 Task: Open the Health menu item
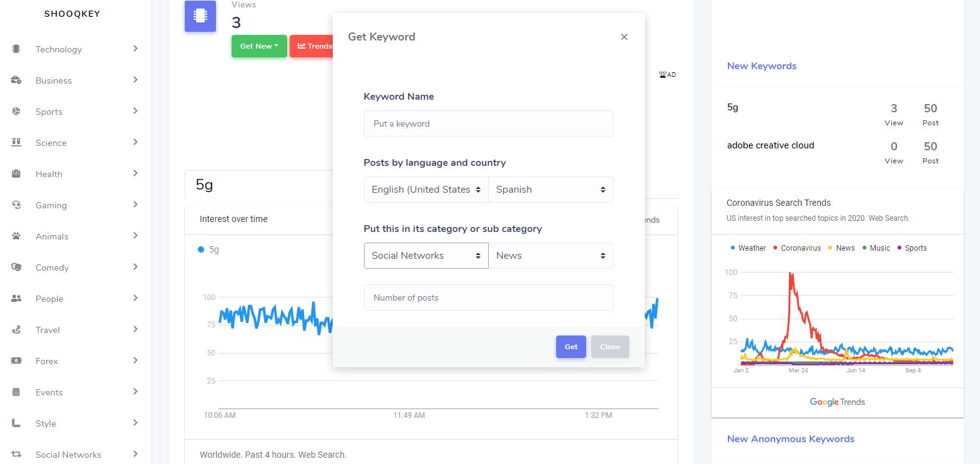click(49, 174)
